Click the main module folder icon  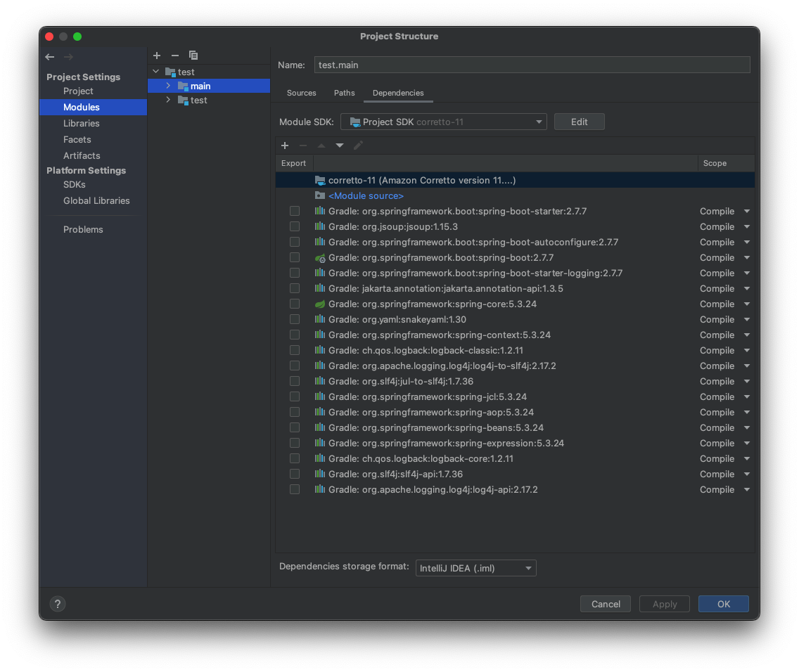pos(183,86)
